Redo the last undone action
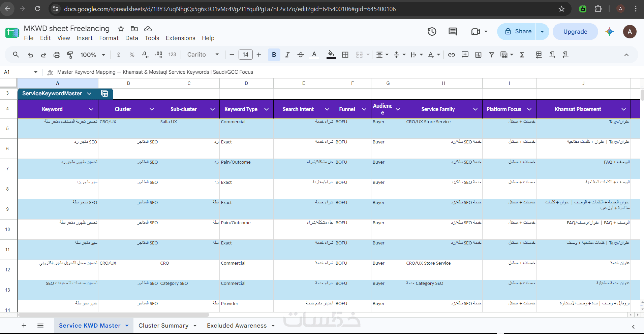The width and height of the screenshot is (644, 334). [x=43, y=55]
